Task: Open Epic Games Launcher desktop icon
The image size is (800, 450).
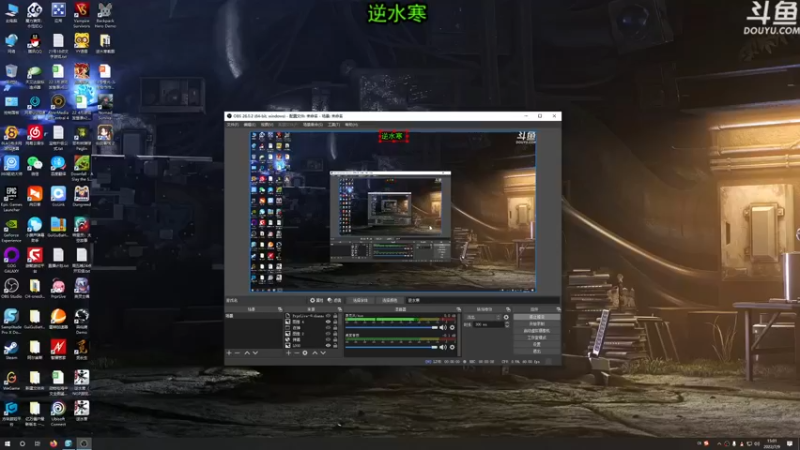Action: point(11,198)
